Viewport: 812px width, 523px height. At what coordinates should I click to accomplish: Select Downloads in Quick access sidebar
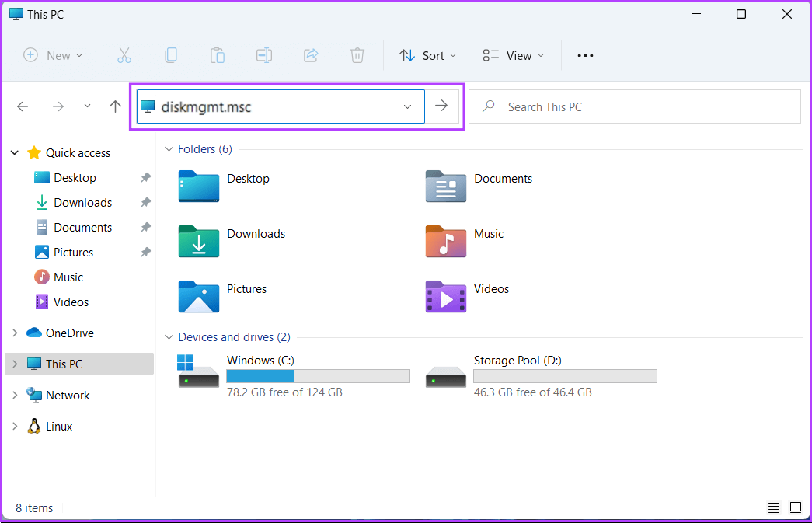83,203
